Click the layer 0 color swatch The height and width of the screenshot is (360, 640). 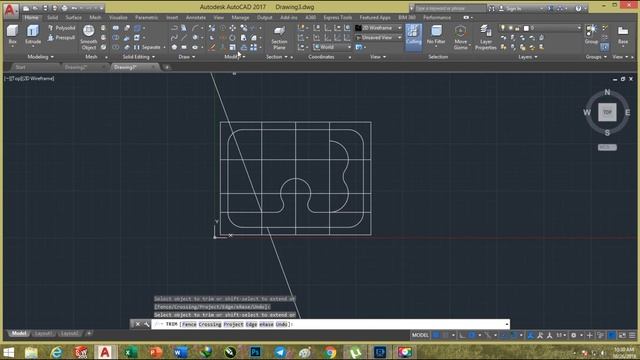coord(526,28)
